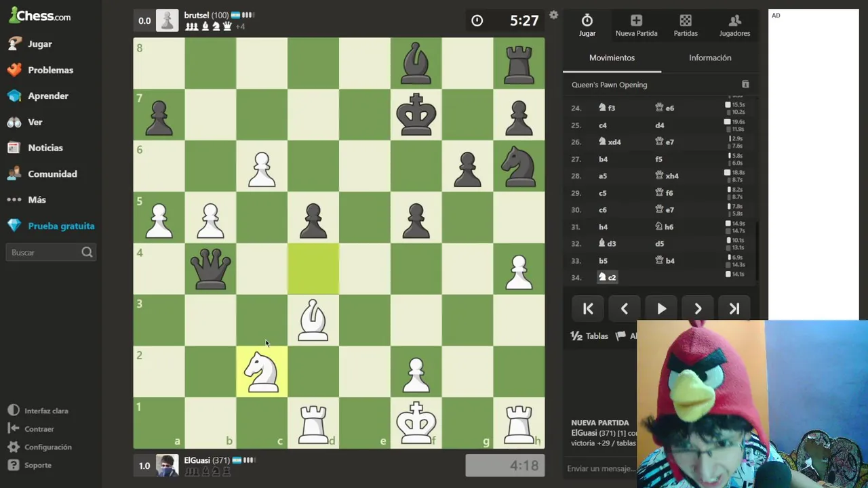868x488 pixels.
Task: Go to previous move button
Action: [x=625, y=309]
